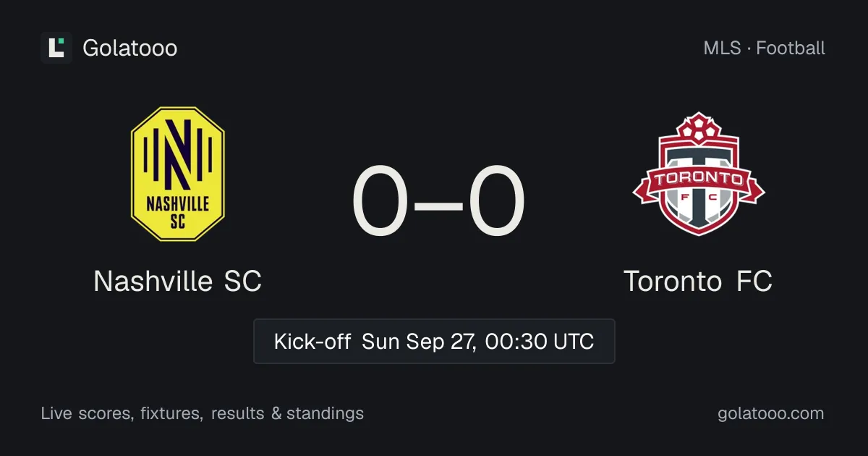This screenshot has width=868, height=456.
Task: Click Nashville's score of 0
Action: click(380, 203)
